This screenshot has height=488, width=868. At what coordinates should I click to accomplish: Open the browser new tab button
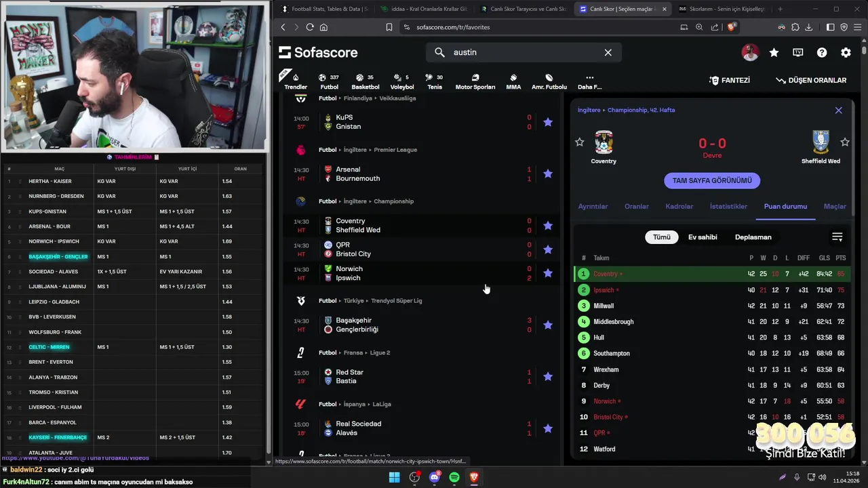click(x=780, y=9)
